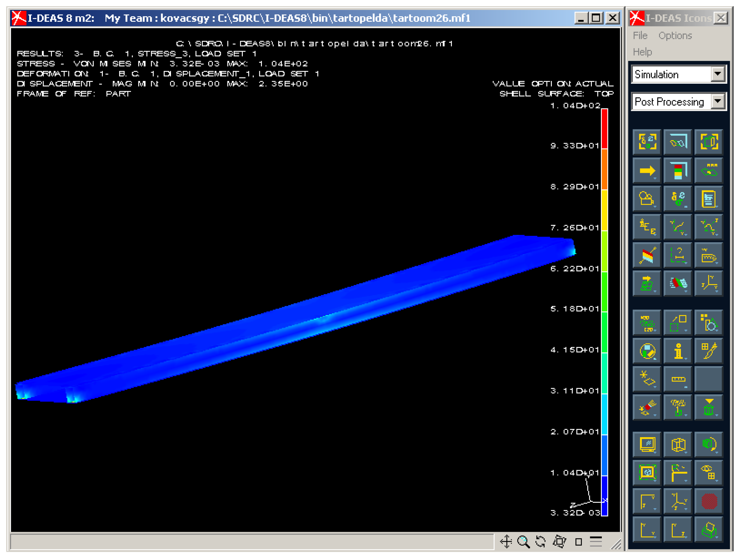Click the movie camera animation icon
741x560 pixels.
point(647,199)
